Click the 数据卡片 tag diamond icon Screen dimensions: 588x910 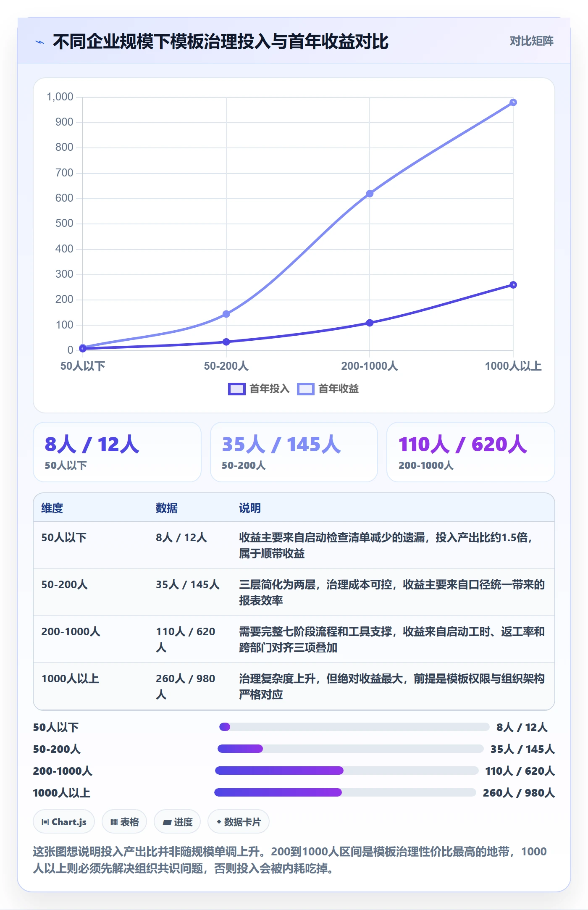[219, 821]
